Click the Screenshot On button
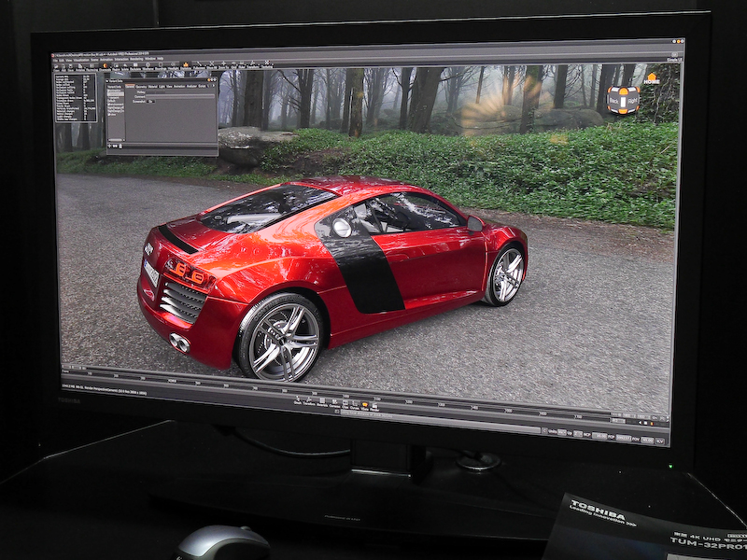 point(150,102)
